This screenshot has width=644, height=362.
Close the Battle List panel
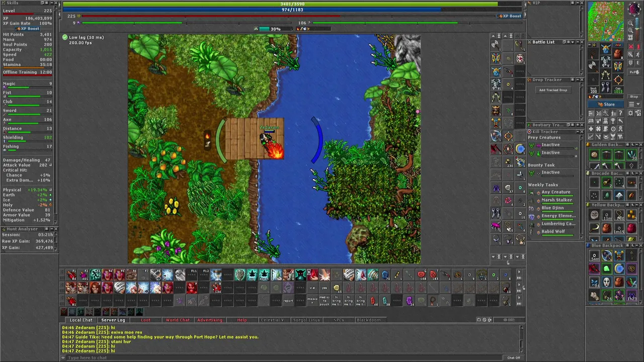pyautogui.click(x=582, y=42)
